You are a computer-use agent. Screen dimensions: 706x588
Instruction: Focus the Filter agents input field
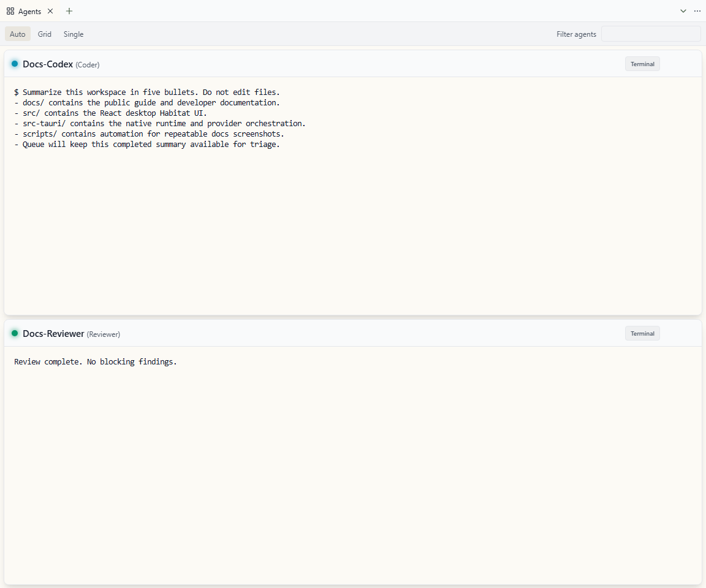click(x=651, y=34)
